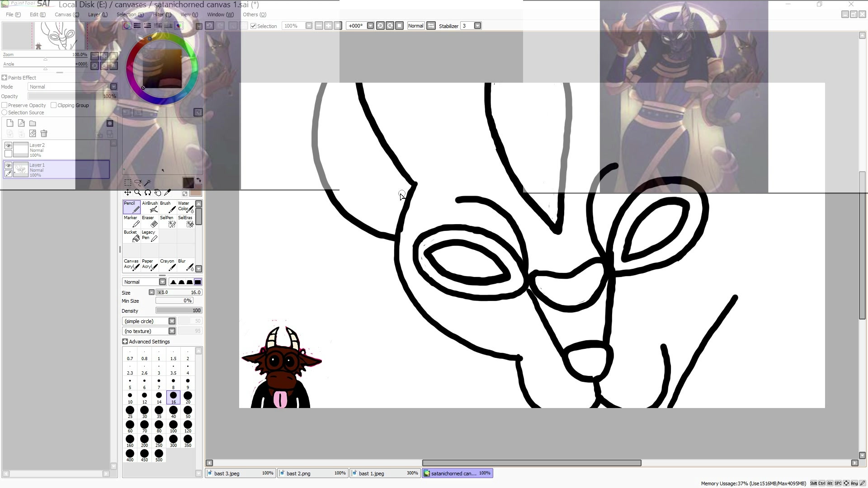This screenshot has width=868, height=488.
Task: Click the brush Density slider
Action: click(x=179, y=310)
